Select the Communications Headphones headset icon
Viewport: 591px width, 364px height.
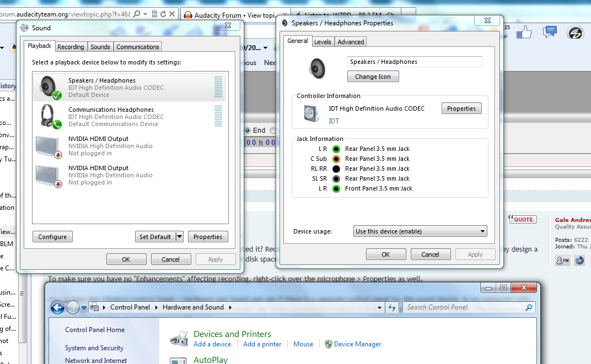49,116
